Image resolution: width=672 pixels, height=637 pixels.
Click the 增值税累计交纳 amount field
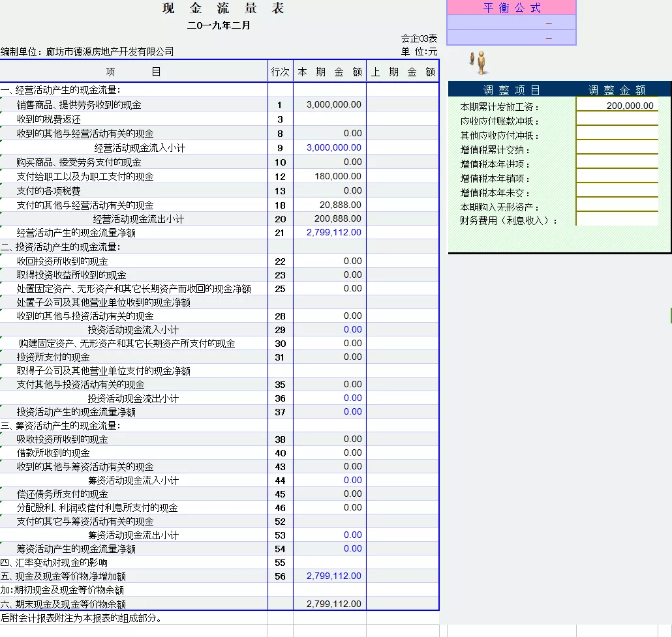(x=617, y=147)
